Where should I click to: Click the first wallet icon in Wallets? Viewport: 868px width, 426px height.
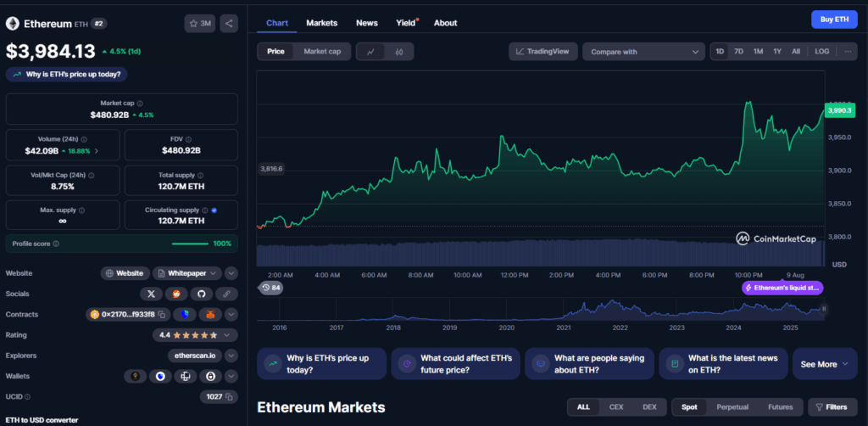tap(135, 377)
